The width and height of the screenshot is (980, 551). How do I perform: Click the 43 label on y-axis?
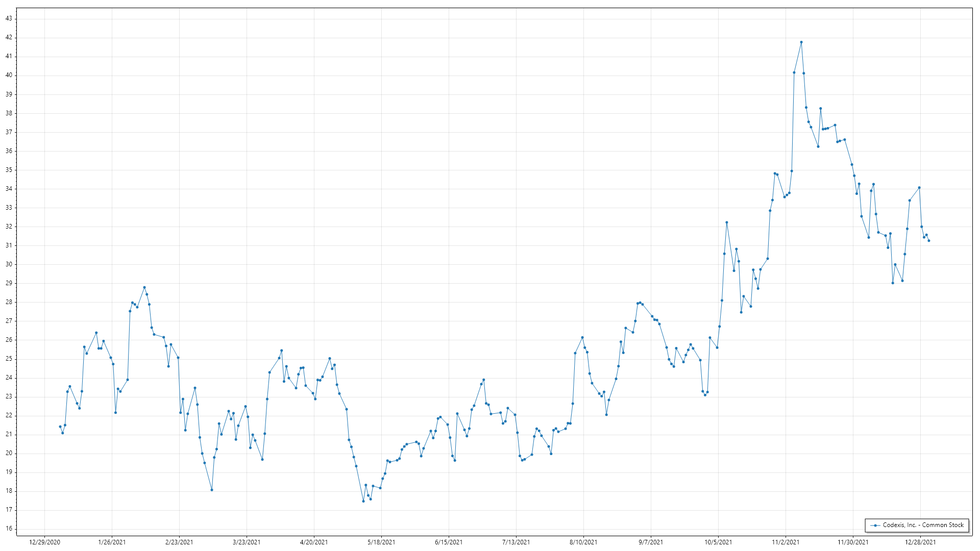9,18
